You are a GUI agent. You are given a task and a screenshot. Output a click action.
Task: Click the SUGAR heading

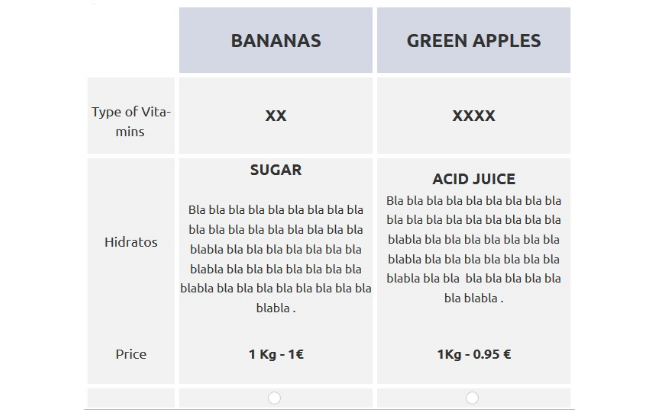276,170
